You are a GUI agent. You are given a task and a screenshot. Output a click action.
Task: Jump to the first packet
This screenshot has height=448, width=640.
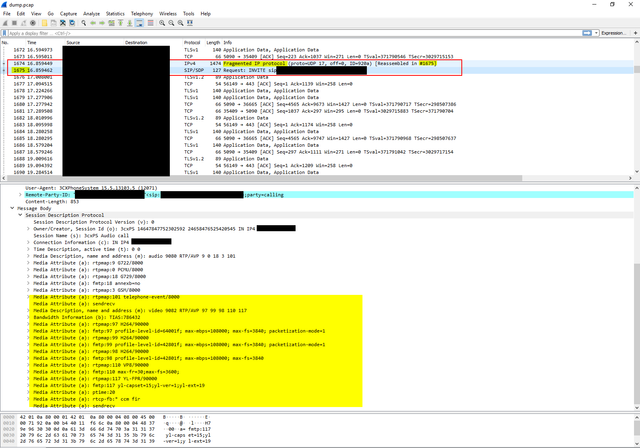pos(121,23)
